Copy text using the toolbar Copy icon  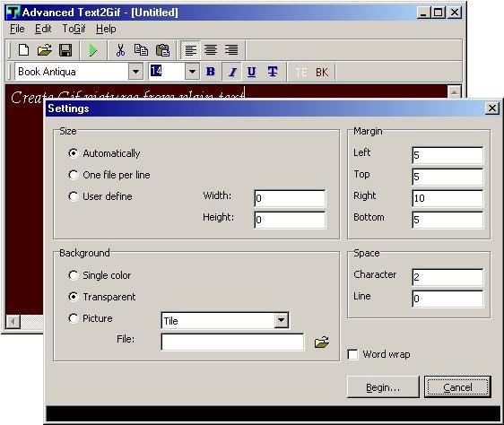tap(141, 50)
